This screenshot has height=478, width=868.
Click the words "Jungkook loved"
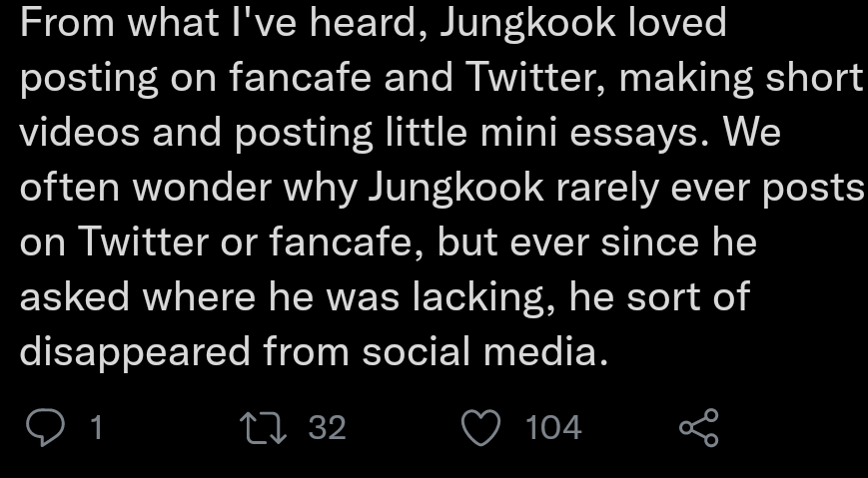[583, 22]
